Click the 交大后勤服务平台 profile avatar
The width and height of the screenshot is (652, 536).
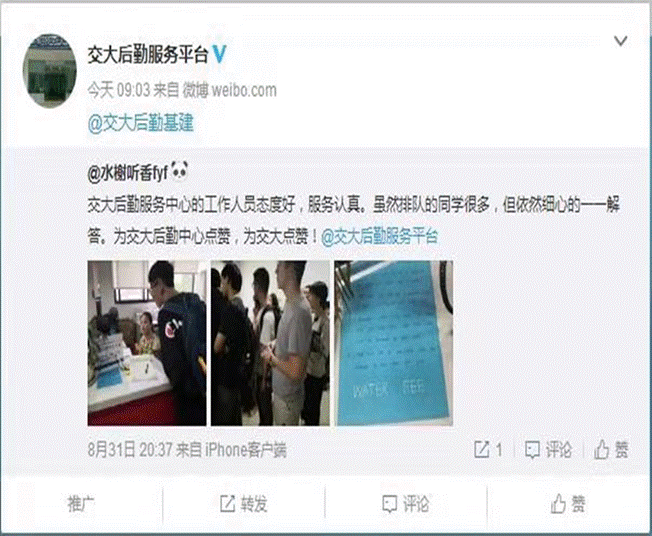pyautogui.click(x=50, y=71)
